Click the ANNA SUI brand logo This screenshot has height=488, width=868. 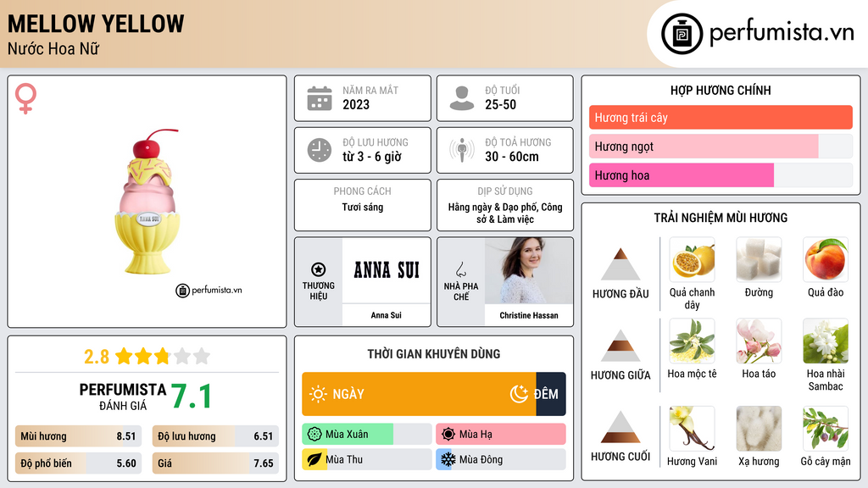click(387, 270)
